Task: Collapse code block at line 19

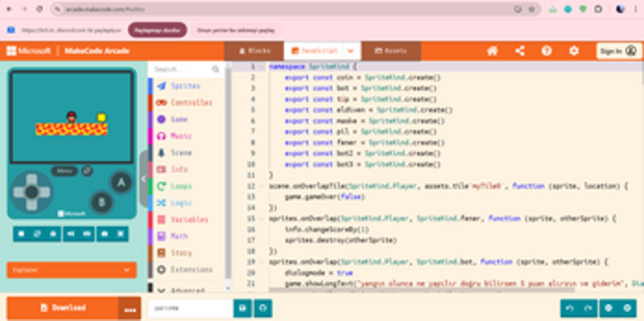Action: [x=262, y=262]
